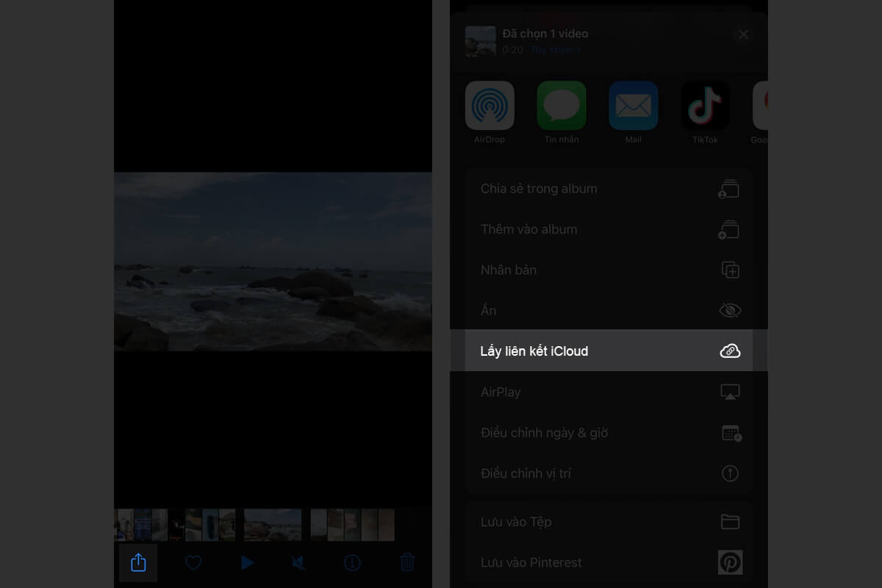Share the video using Mail
This screenshot has width=882, height=588.
pyautogui.click(x=633, y=105)
